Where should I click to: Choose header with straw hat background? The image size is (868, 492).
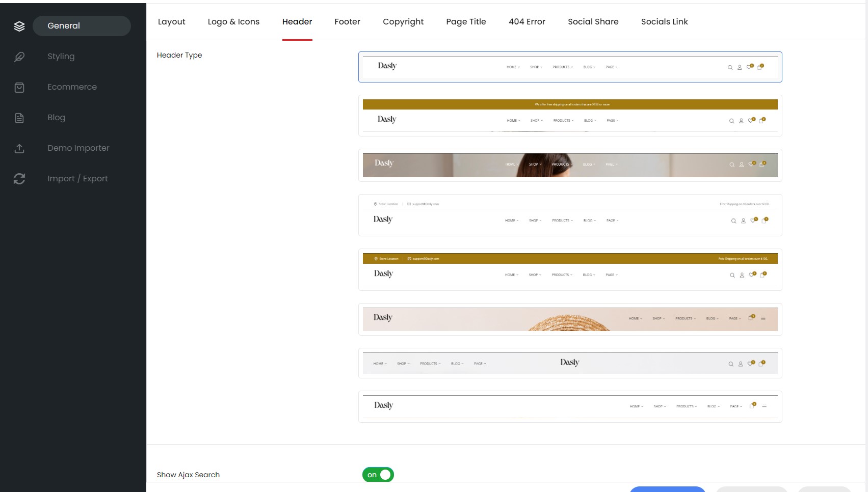tap(570, 319)
